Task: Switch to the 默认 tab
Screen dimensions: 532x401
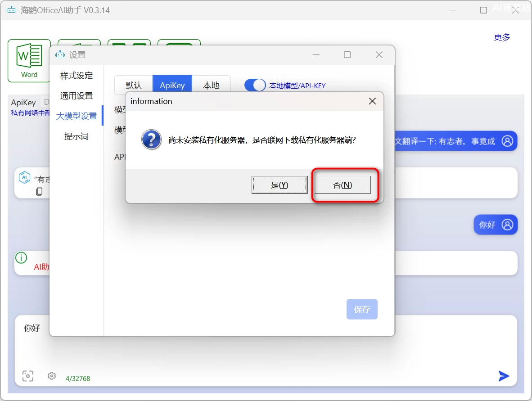Action: click(132, 85)
